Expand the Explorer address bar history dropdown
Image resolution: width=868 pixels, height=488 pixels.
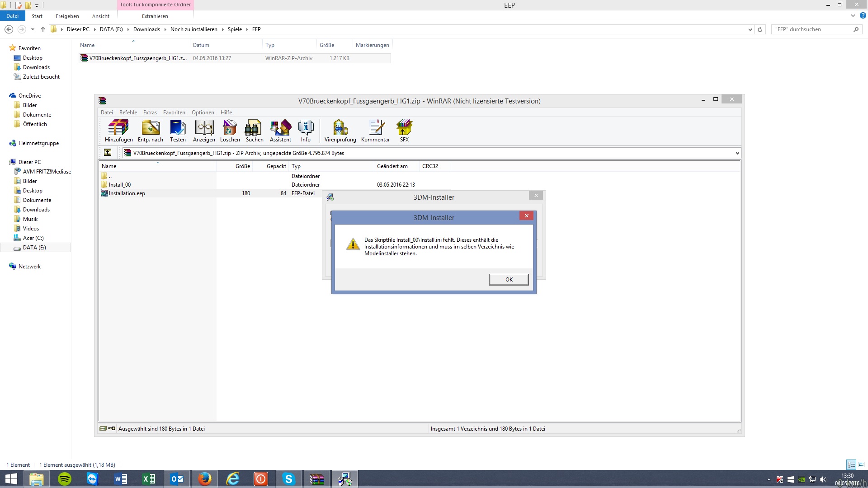pos(750,29)
